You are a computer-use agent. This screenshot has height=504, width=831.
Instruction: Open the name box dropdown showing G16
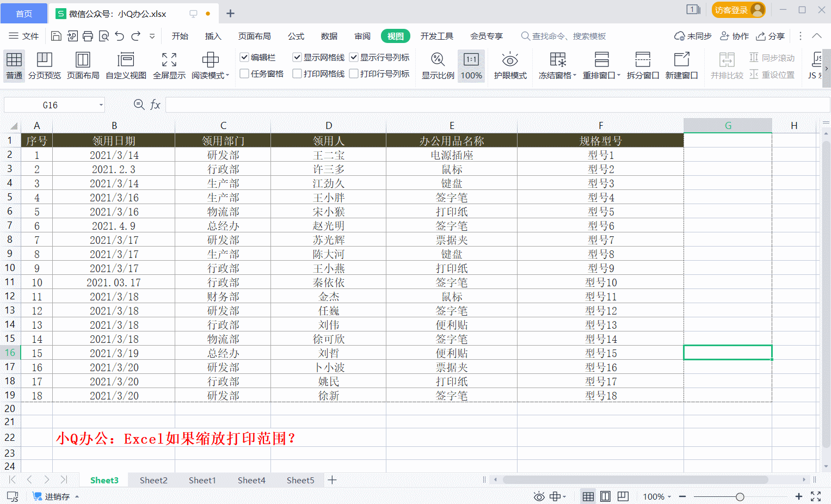point(100,104)
